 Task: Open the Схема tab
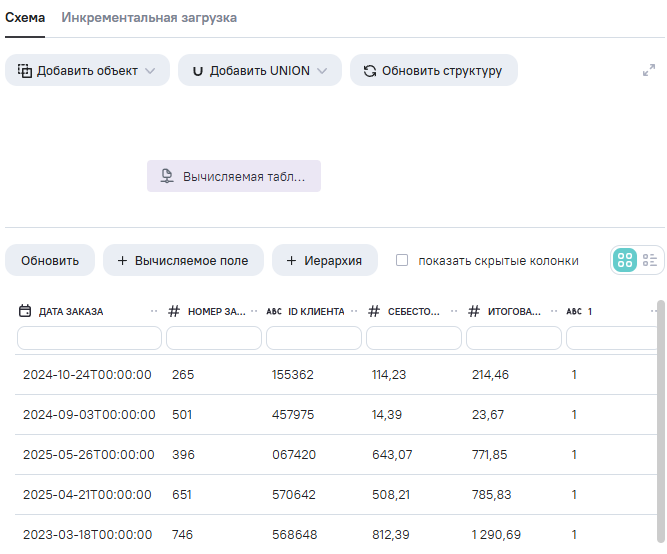click(25, 18)
